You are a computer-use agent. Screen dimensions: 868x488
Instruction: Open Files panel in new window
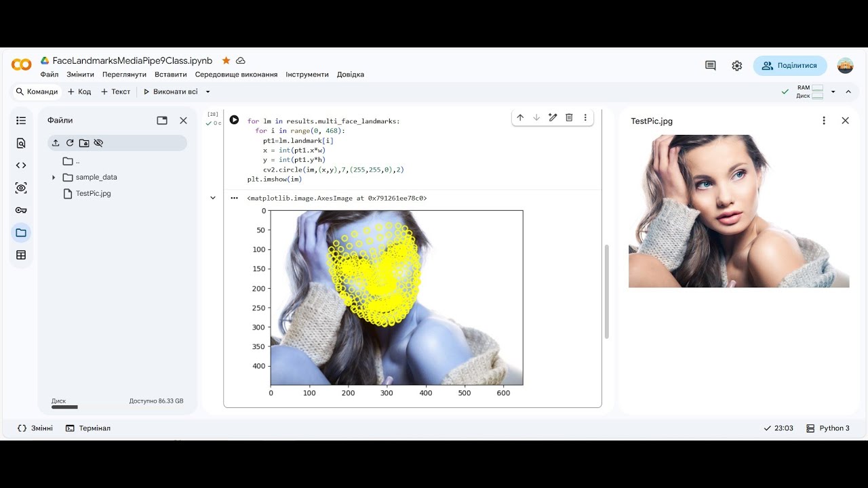tap(162, 120)
